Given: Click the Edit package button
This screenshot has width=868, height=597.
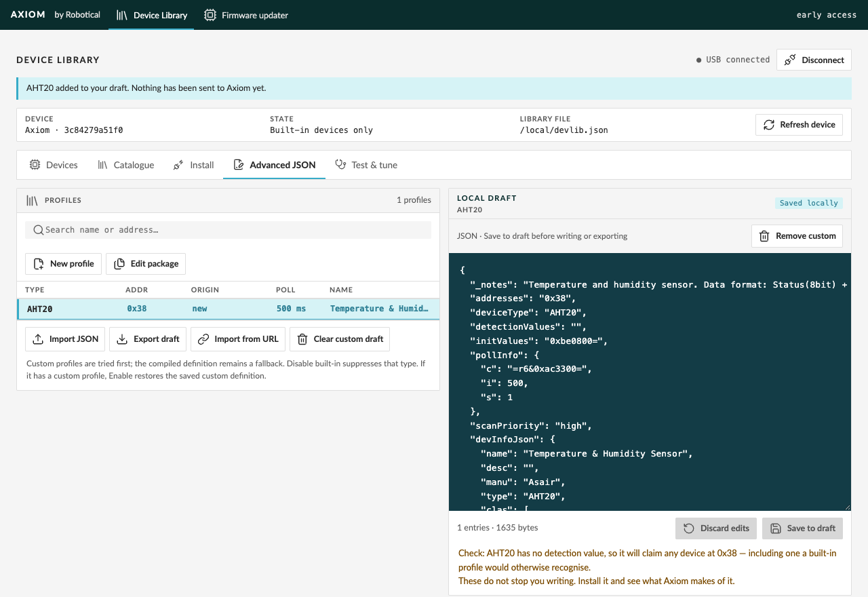Looking at the screenshot, I should point(146,264).
